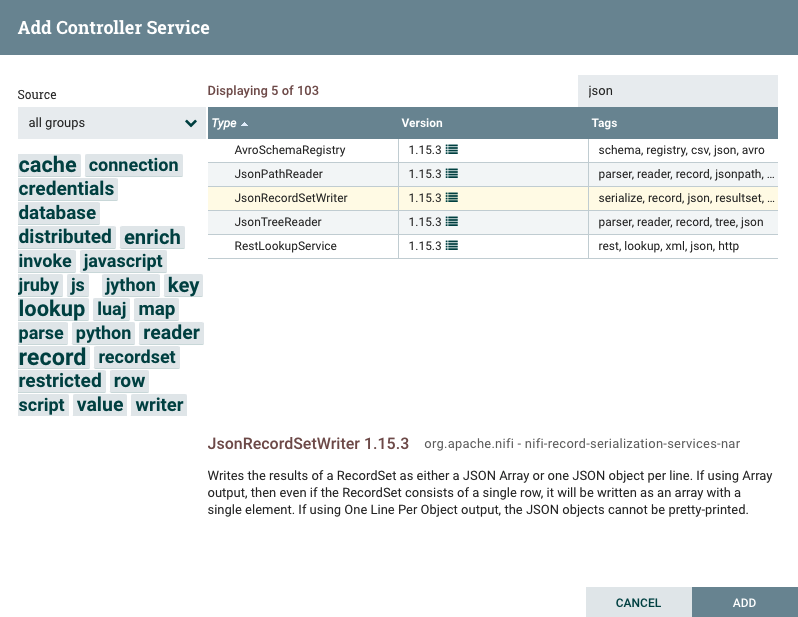
Task: Click version list icon for JsonRecordSetWriter
Action: [451, 198]
